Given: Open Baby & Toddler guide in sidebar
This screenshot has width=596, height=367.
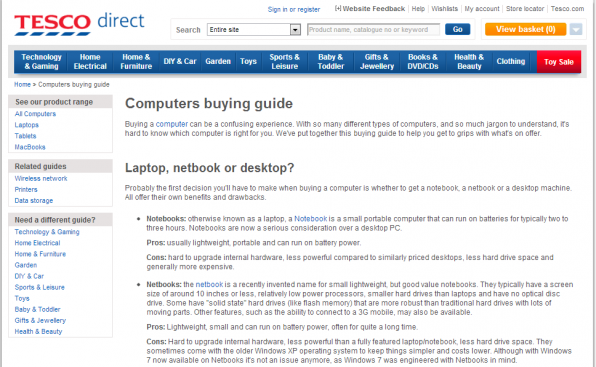Looking at the screenshot, I should [x=38, y=309].
